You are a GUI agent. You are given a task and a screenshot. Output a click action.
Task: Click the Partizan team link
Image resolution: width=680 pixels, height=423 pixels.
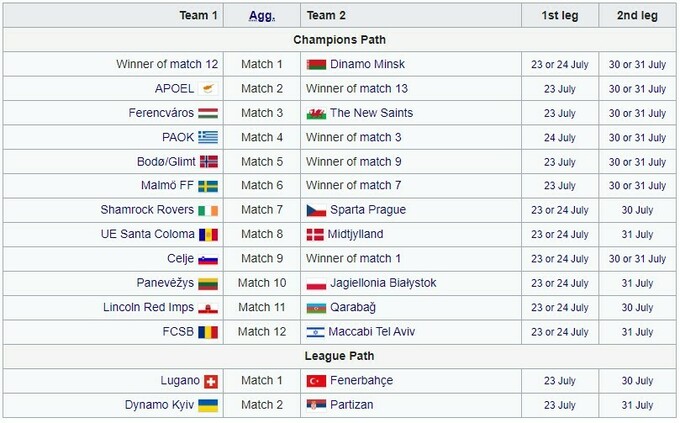pos(352,405)
